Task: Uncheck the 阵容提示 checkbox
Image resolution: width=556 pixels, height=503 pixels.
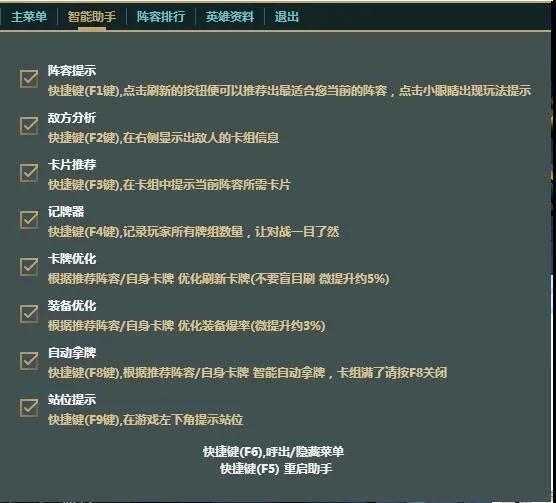Action: click(x=29, y=78)
